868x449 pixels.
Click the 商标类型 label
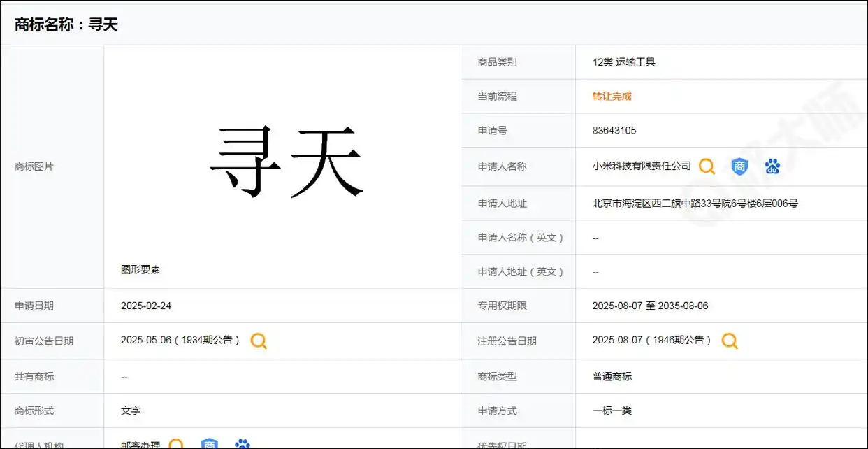(498, 376)
